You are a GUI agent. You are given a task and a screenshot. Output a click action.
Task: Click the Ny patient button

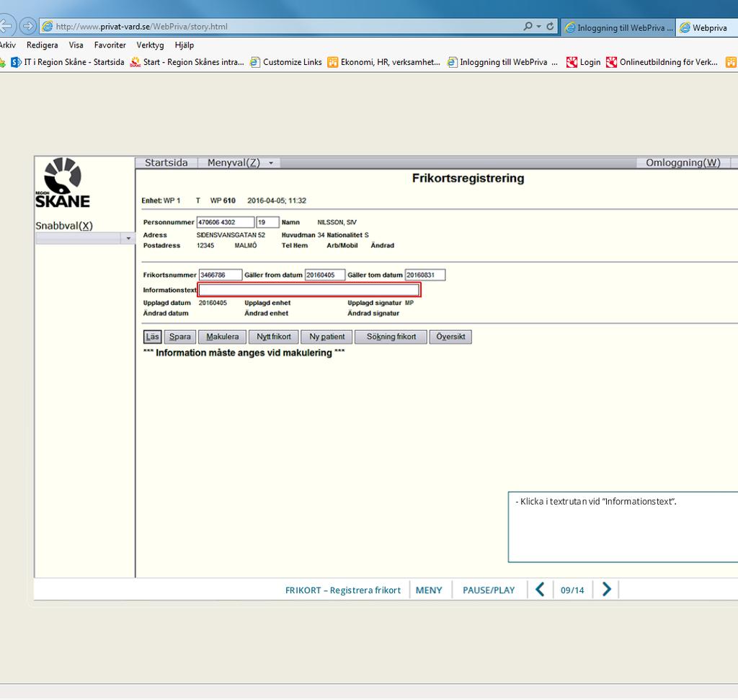(x=326, y=337)
